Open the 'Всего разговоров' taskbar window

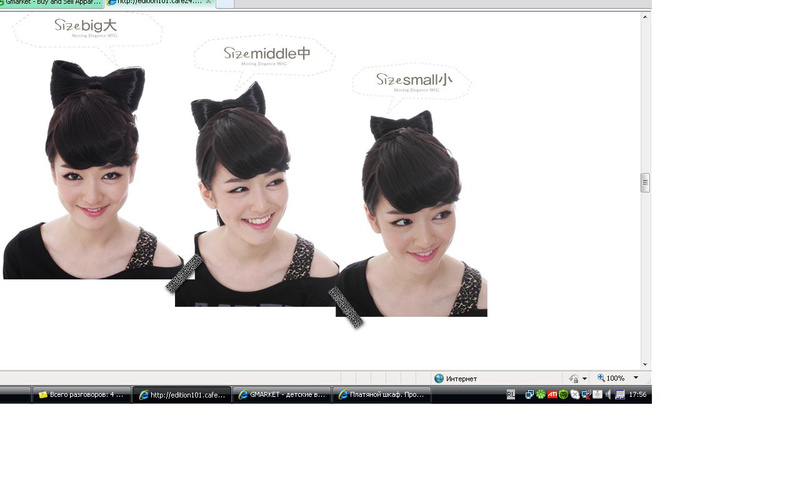81,395
